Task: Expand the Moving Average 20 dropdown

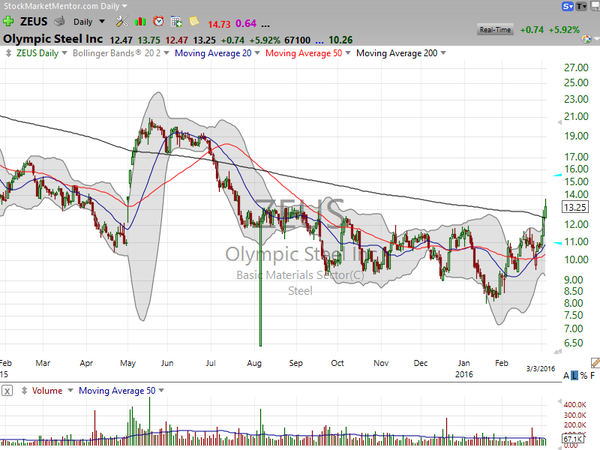Action: [257, 53]
